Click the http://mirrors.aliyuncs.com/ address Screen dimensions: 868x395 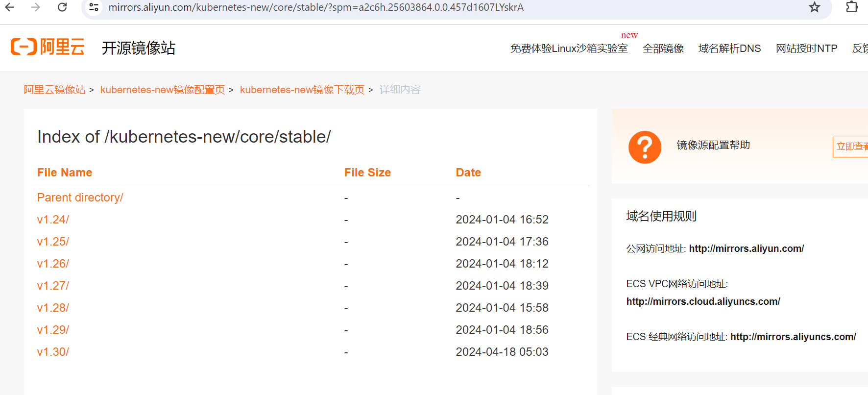tap(793, 337)
